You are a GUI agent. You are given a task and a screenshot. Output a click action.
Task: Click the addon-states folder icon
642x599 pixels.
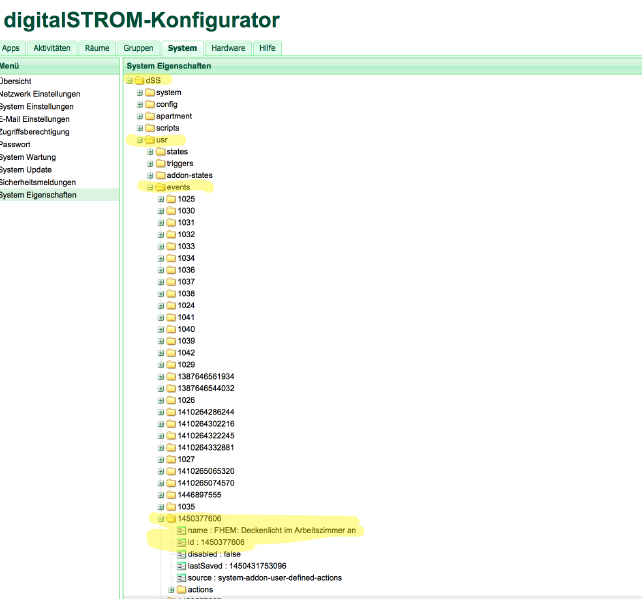tap(160, 175)
